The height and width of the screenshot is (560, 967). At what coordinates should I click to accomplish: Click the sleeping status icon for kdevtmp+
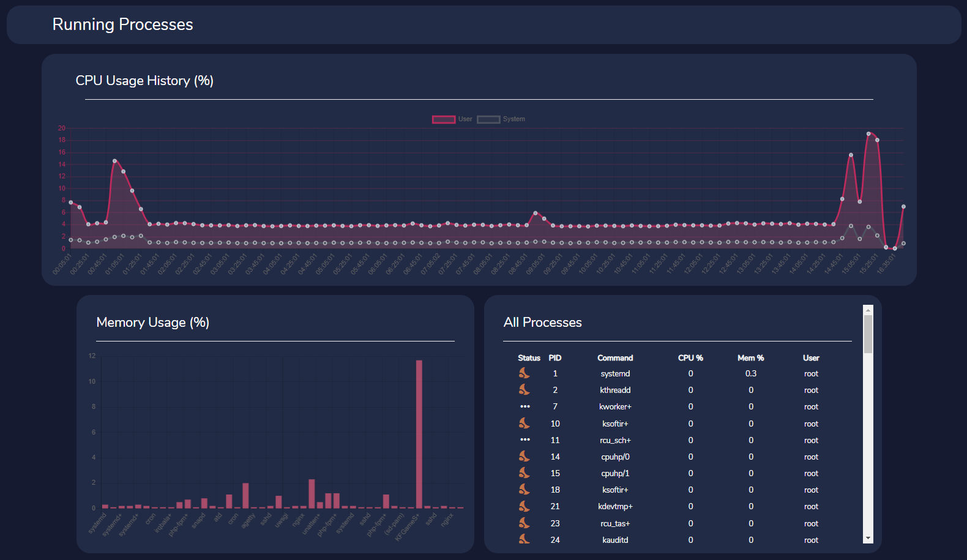coord(525,506)
